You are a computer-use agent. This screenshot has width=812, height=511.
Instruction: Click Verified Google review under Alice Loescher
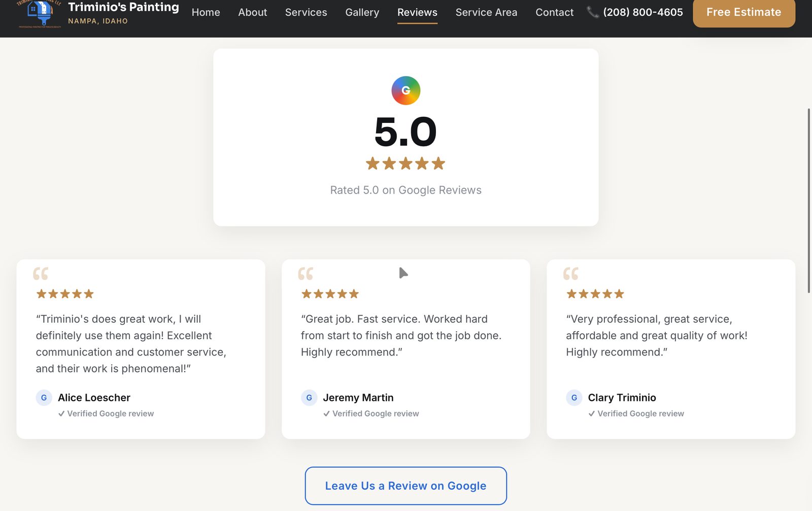click(x=111, y=414)
